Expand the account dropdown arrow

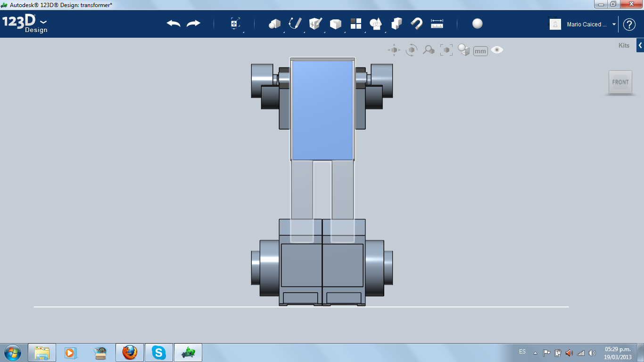[614, 25]
